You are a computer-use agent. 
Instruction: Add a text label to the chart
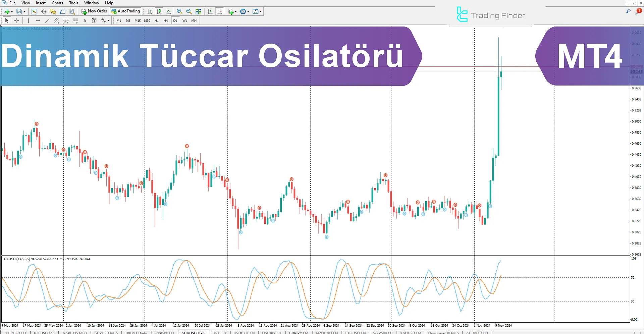(x=94, y=20)
